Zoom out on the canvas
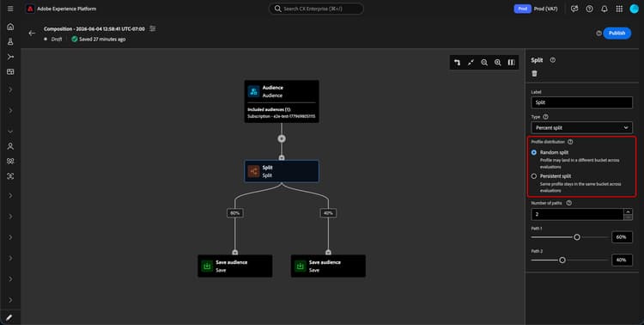This screenshot has height=325, width=644. tap(484, 63)
